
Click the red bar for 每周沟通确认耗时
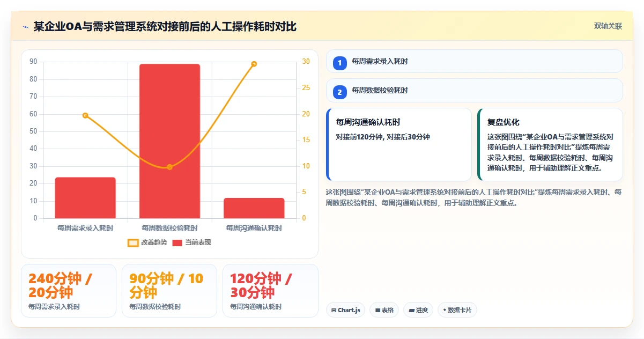click(x=254, y=208)
